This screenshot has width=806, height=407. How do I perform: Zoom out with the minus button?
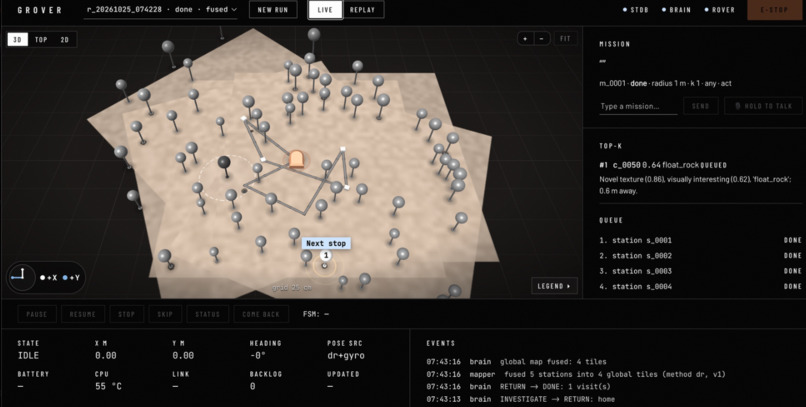(541, 39)
